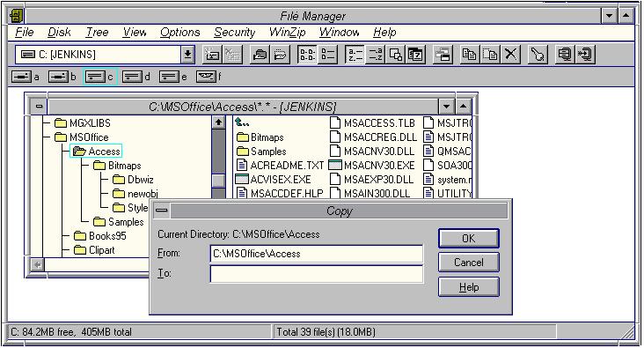Switch to All File Details view icon

[328, 55]
